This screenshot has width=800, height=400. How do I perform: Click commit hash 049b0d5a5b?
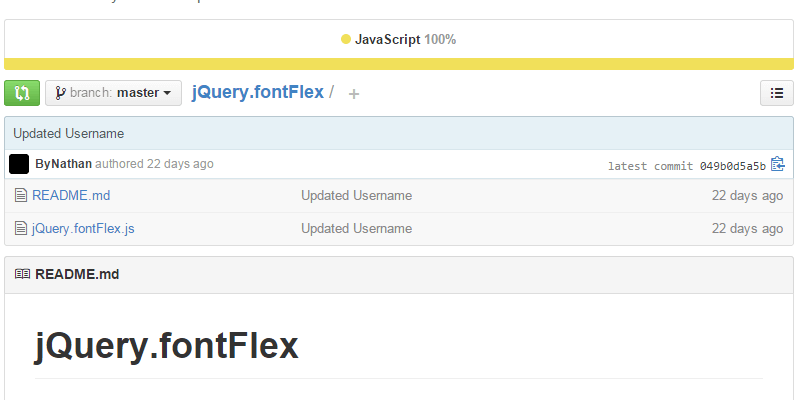pos(732,166)
